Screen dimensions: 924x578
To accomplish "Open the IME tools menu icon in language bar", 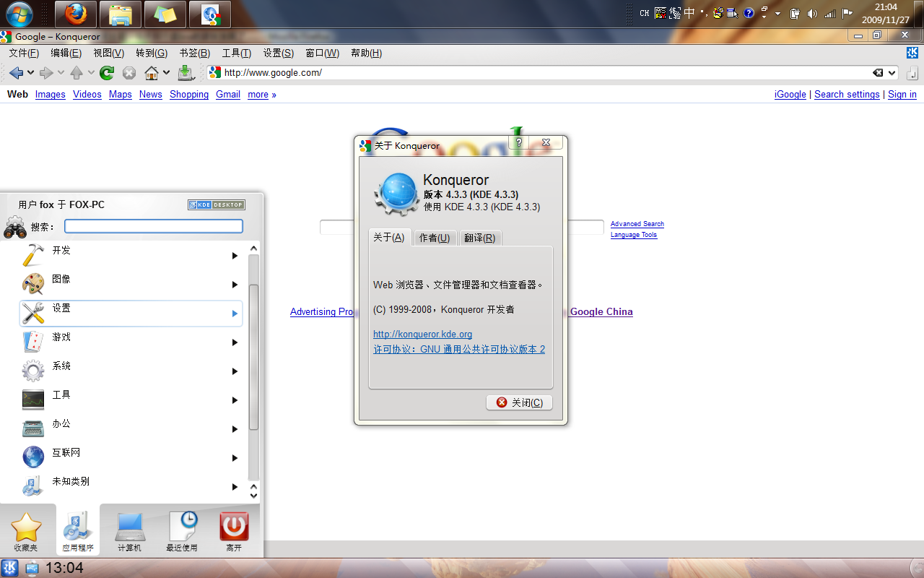I will 733,13.
